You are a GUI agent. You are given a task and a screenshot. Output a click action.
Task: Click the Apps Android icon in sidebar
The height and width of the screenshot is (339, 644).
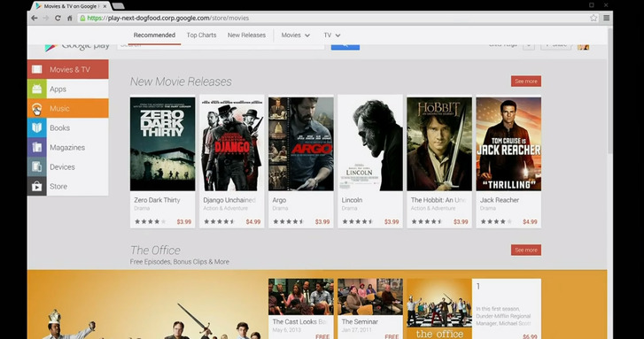[x=37, y=89]
